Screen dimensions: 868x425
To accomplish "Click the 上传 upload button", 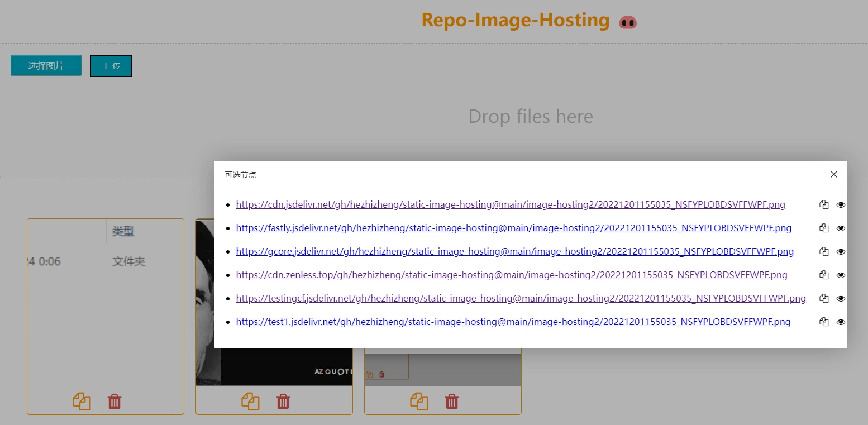I will (111, 66).
